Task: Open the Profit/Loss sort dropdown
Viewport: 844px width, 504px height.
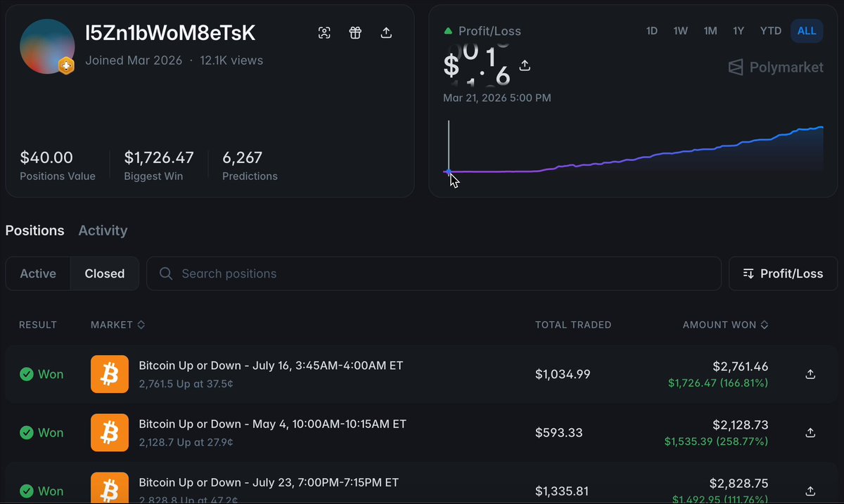Action: (x=783, y=273)
